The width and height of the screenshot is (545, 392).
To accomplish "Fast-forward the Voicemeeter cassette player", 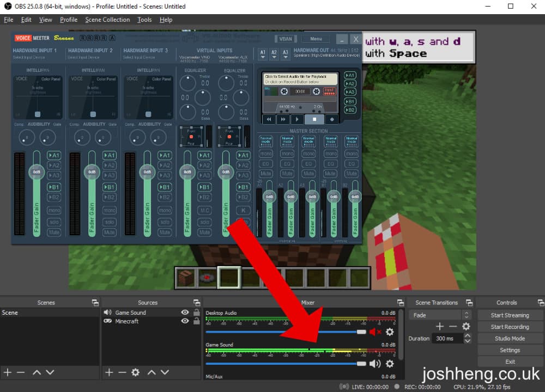I will click(x=283, y=119).
